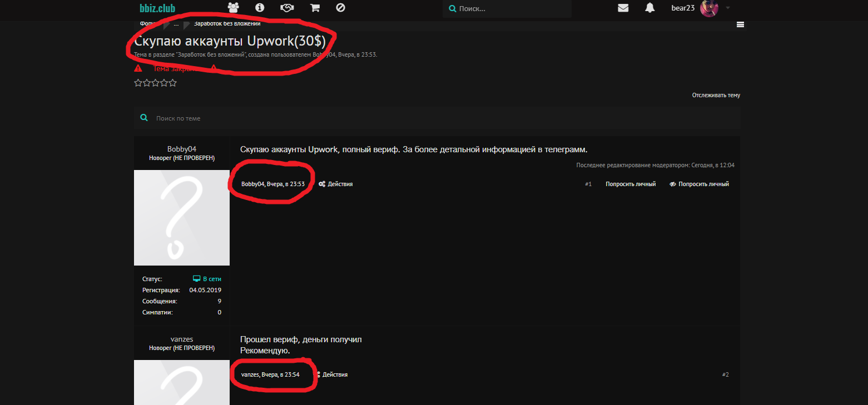Viewport: 868px width, 405px height.
Task: Open the users group icon in top bar
Action: pos(233,8)
